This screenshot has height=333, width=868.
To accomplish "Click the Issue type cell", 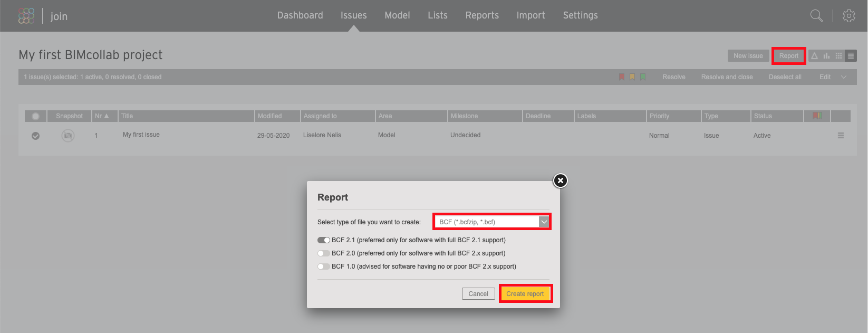I will click(711, 136).
